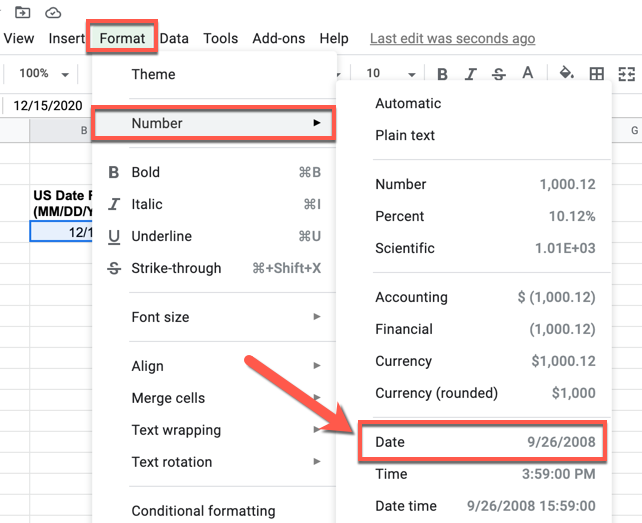Screen dimensions: 642x523
Task: Click the formula bar showing 12/15/2020
Action: click(48, 105)
